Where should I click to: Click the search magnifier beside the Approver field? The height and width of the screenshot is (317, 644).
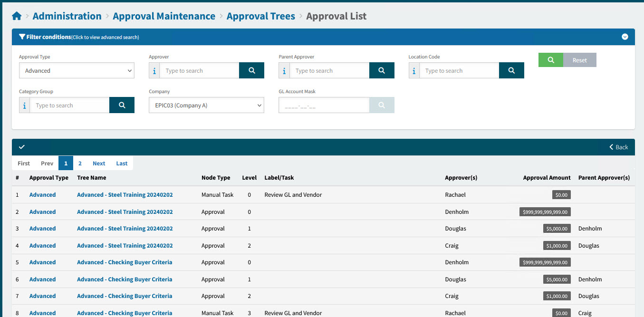coord(251,70)
